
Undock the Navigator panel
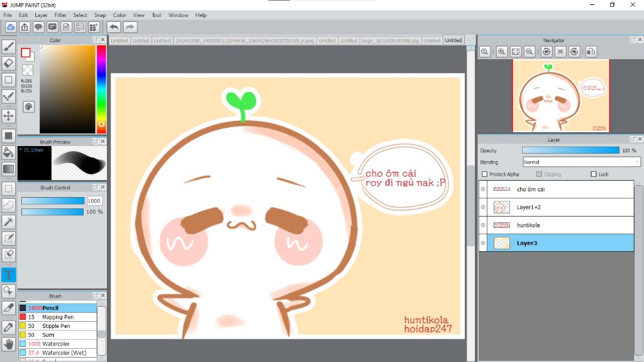click(x=633, y=40)
